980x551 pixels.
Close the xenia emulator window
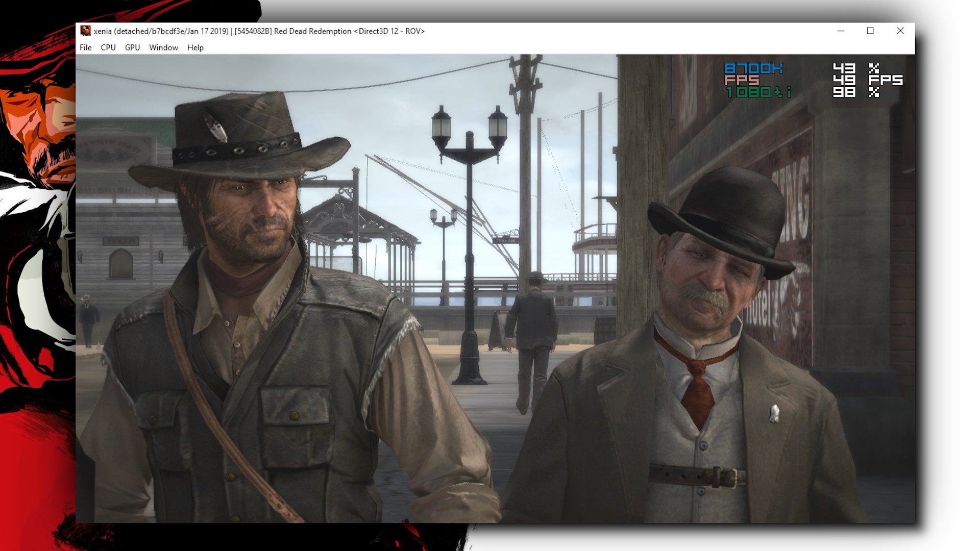[900, 31]
